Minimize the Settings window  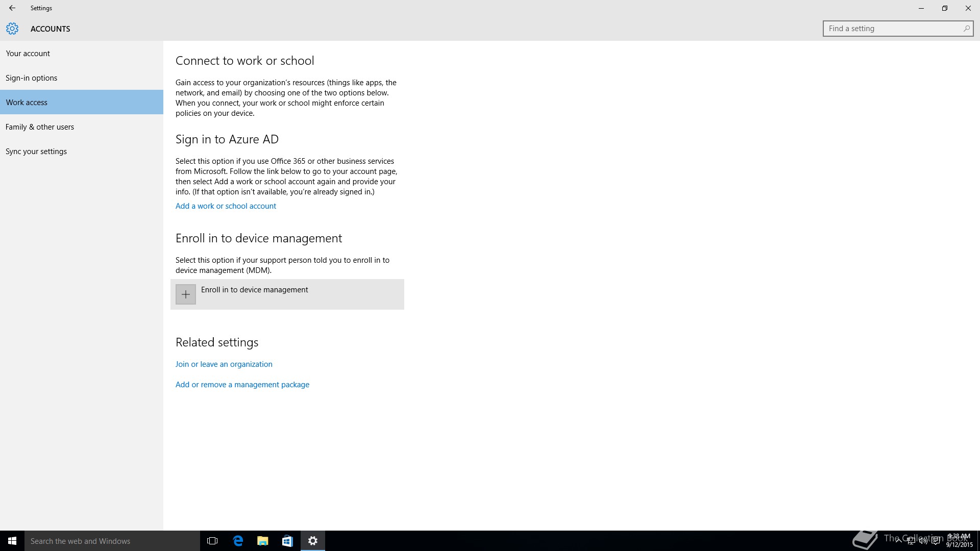pyautogui.click(x=921, y=8)
